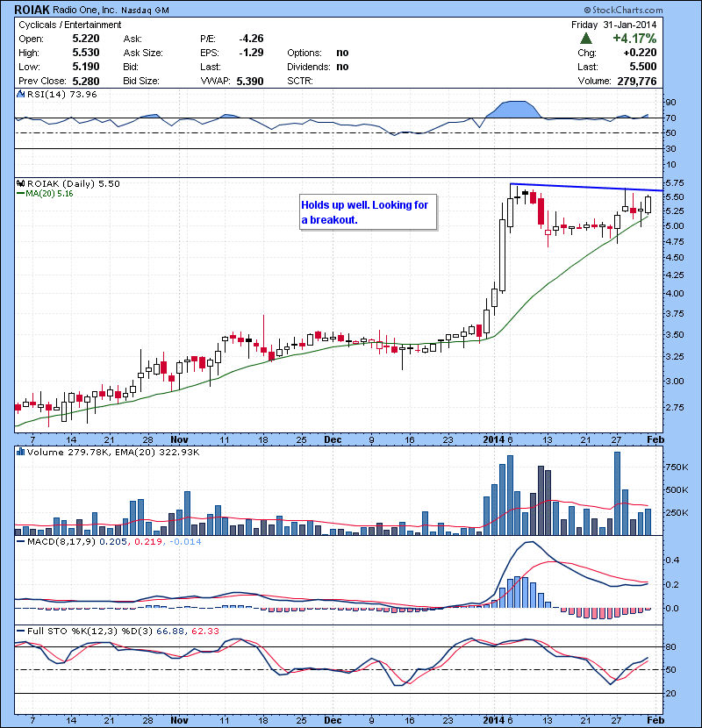This screenshot has height=728, width=702.
Task: Click the +4.17% percent change
Action: tap(634, 38)
